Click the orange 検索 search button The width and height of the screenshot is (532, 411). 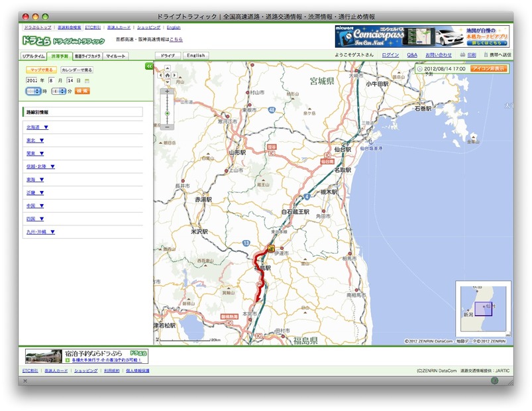(x=82, y=91)
